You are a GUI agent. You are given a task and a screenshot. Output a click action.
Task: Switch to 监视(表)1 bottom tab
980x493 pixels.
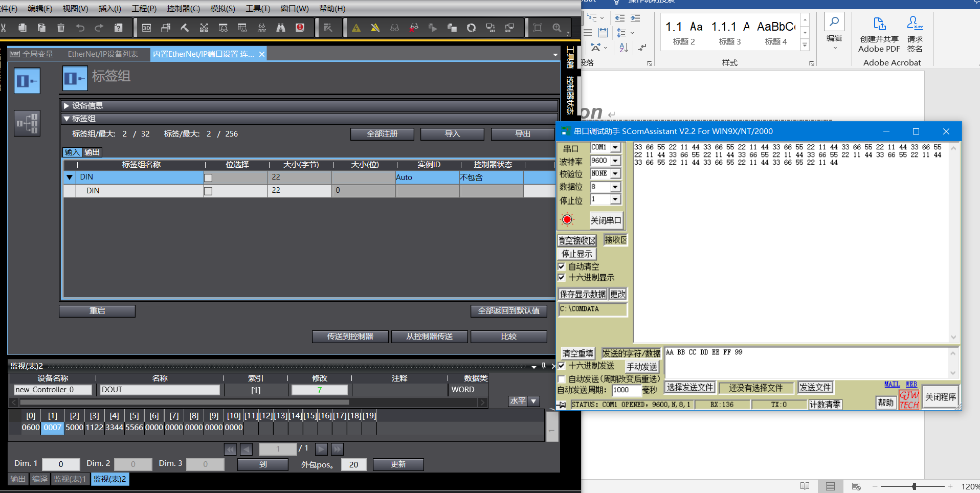tap(70, 479)
